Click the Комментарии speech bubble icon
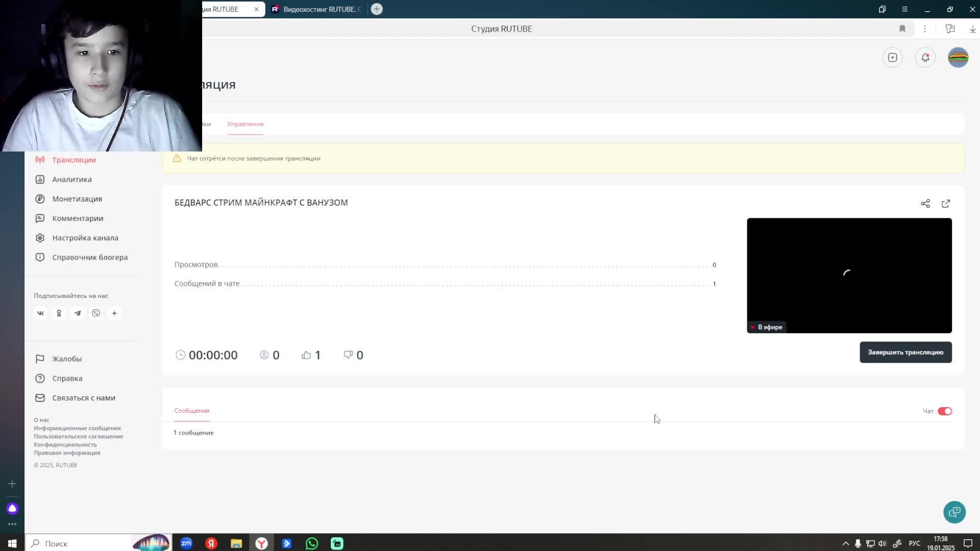Viewport: 980px width, 551px height. [x=40, y=218]
